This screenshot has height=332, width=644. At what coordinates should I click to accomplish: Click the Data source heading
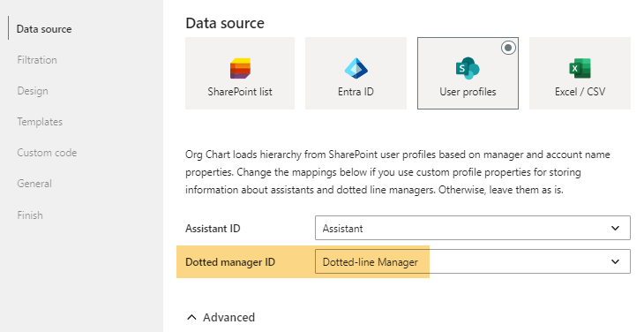[x=225, y=23]
